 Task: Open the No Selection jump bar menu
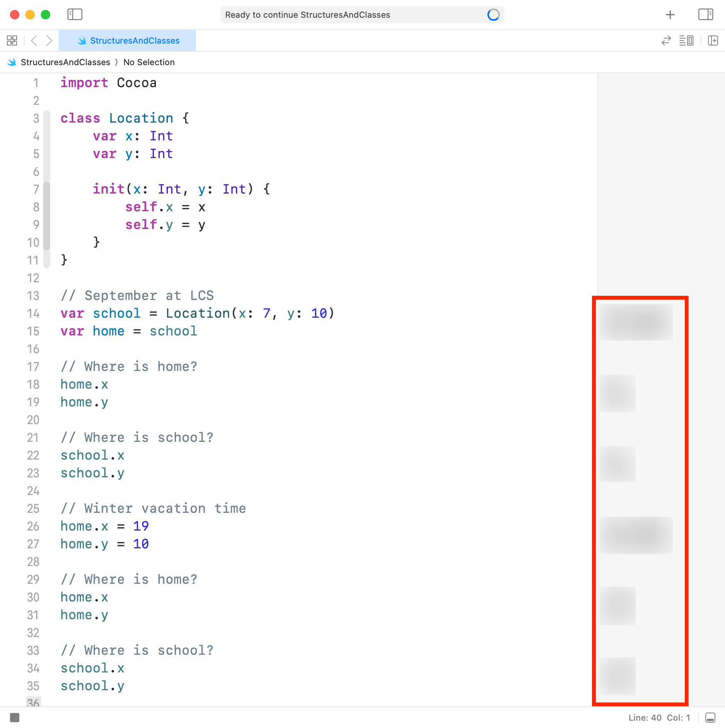(149, 62)
